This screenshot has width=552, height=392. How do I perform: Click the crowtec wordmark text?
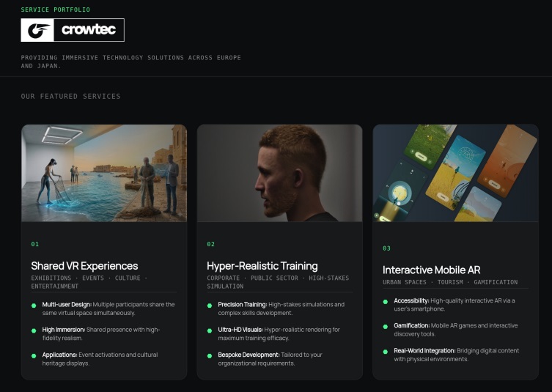[x=88, y=30]
